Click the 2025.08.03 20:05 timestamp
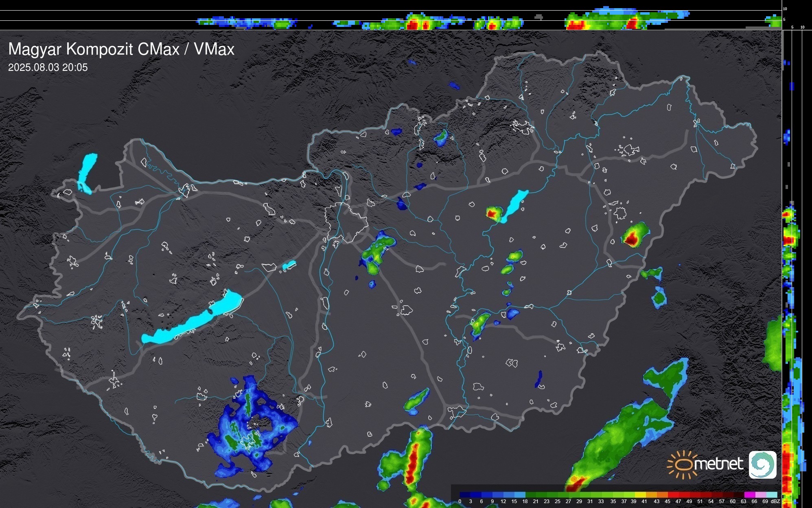Image resolution: width=812 pixels, height=508 pixels. point(48,68)
